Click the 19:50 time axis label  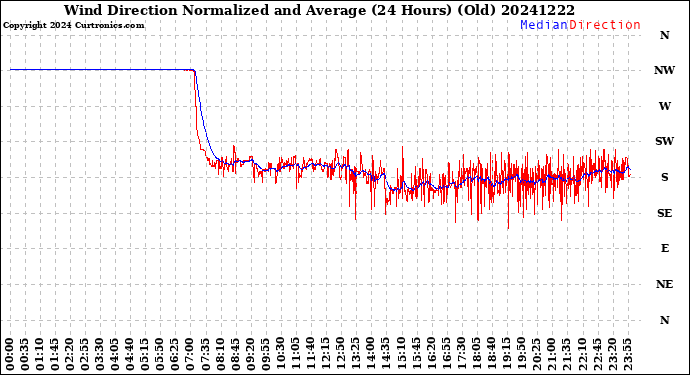click(x=521, y=354)
